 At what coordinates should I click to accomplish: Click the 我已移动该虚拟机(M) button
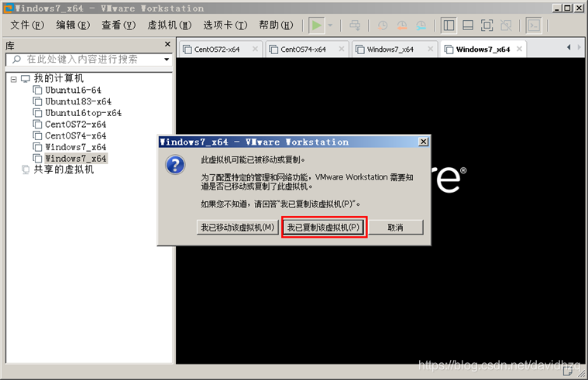(237, 228)
